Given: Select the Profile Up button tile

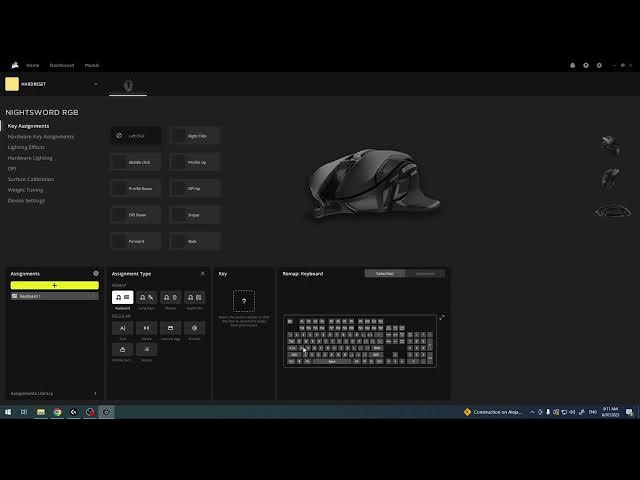Looking at the screenshot, I should pyautogui.click(x=195, y=162).
